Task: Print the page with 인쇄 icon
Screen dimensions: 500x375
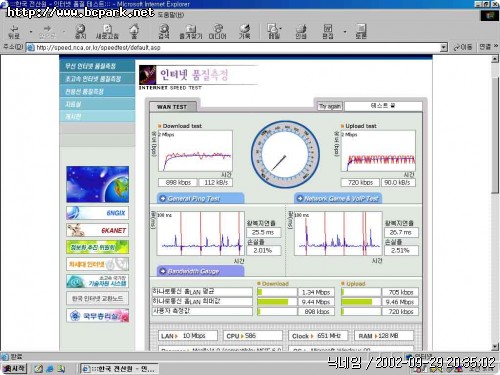Action: click(301, 32)
